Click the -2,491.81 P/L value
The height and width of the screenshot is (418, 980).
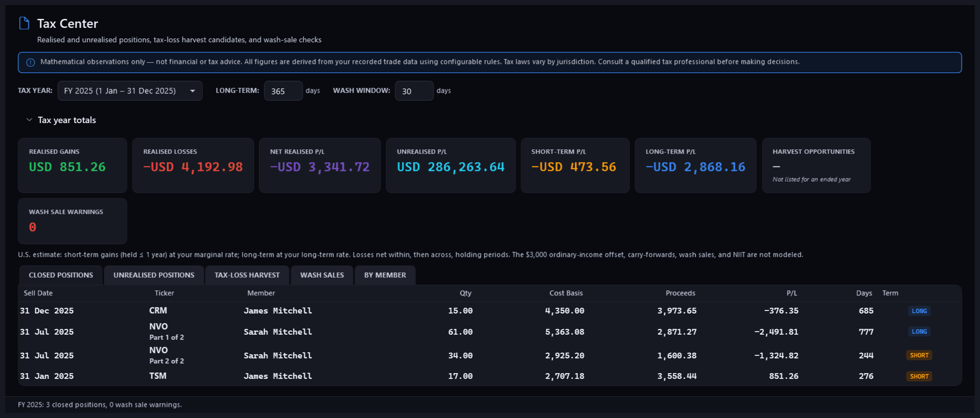click(776, 332)
